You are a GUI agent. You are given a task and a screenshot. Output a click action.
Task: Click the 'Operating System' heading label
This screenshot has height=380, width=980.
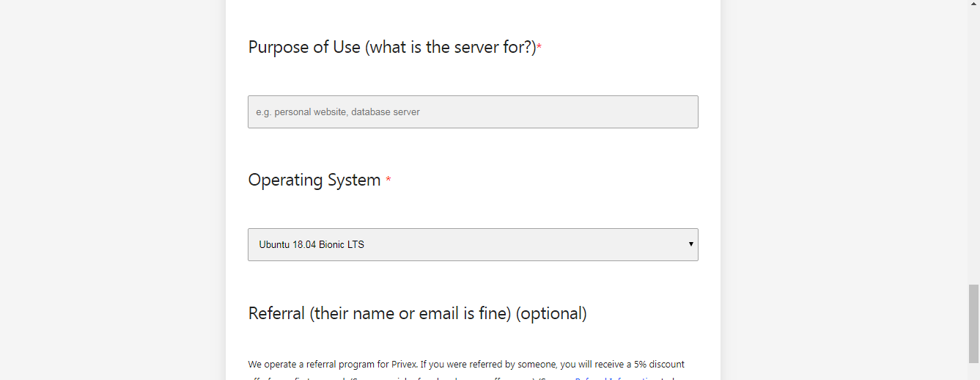314,180
